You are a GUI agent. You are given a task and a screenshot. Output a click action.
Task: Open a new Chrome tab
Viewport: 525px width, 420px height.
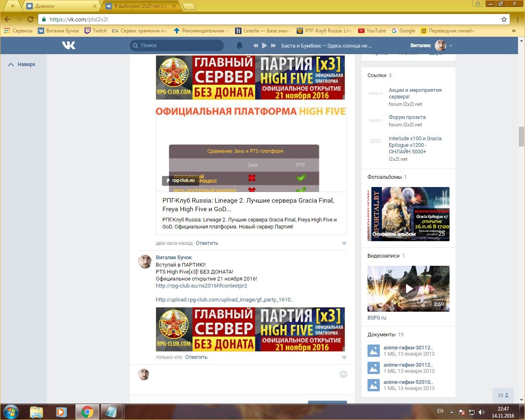189,6
